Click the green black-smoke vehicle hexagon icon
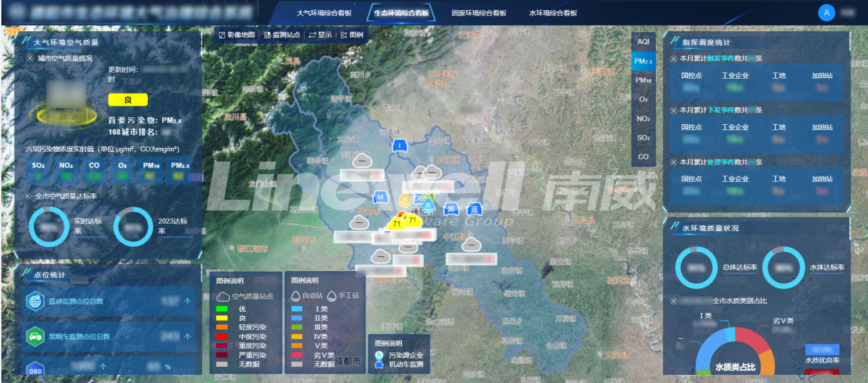This screenshot has width=868, height=383. (x=35, y=336)
